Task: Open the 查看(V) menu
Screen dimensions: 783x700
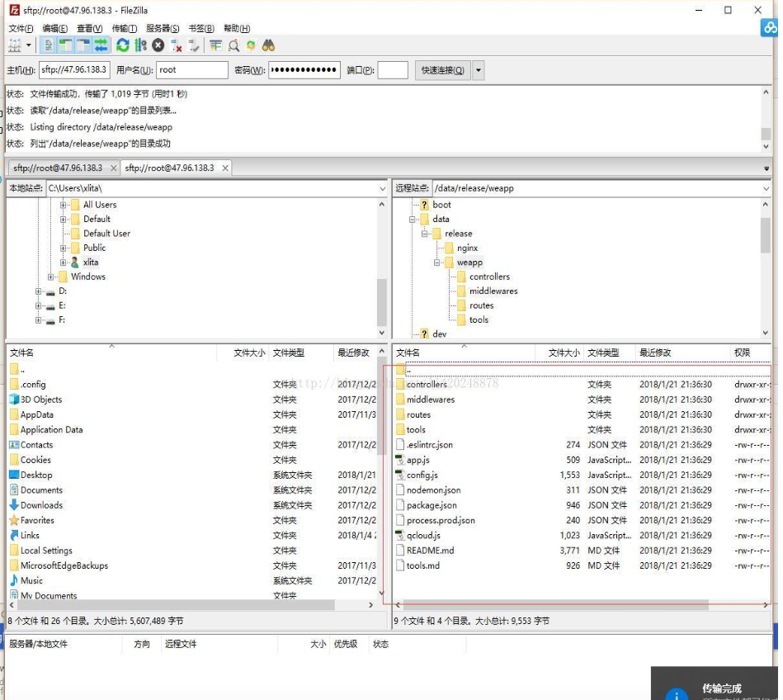Action: click(89, 29)
